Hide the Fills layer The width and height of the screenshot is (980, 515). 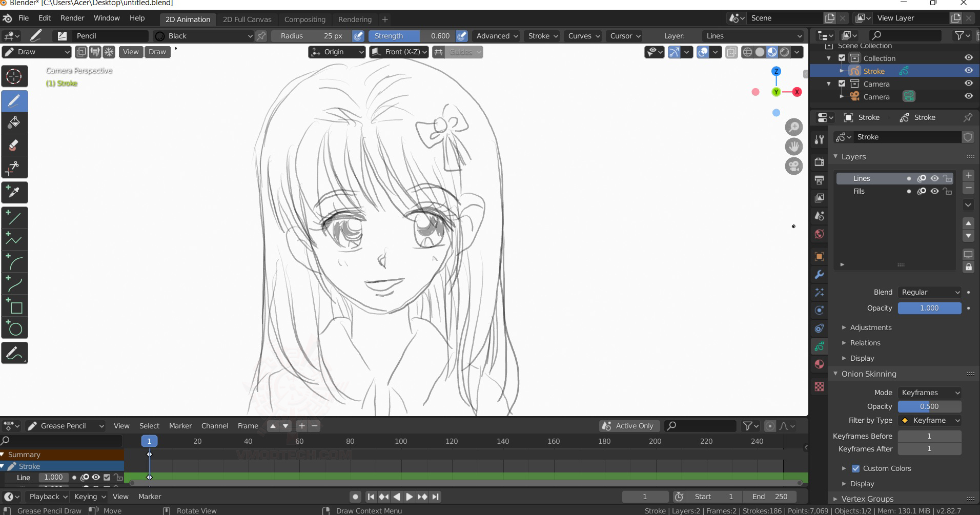[935, 191]
